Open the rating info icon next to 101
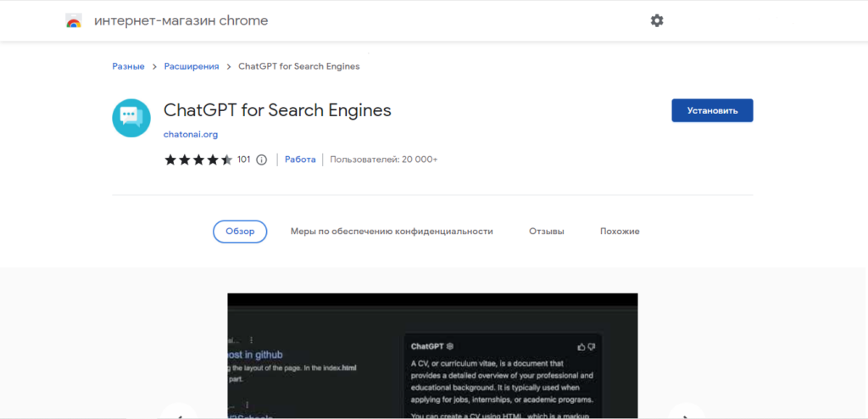 click(262, 160)
